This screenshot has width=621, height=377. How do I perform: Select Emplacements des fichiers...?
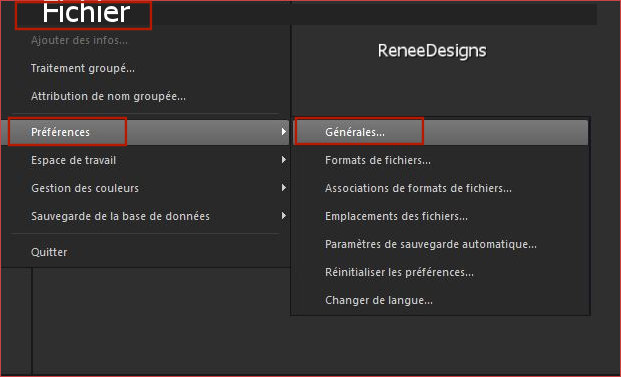click(396, 216)
